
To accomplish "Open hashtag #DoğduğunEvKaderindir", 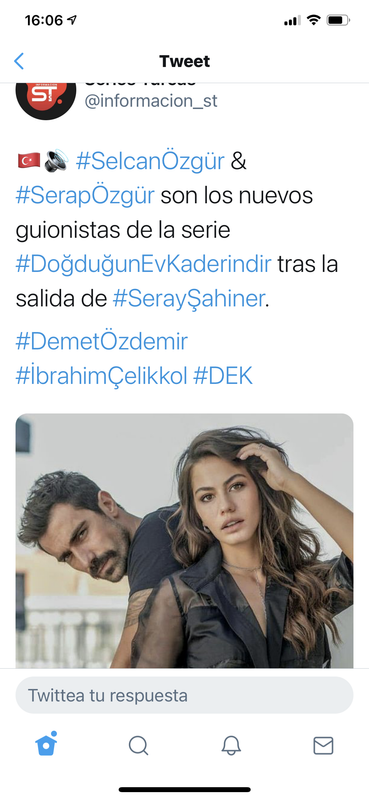I will [143, 266].
